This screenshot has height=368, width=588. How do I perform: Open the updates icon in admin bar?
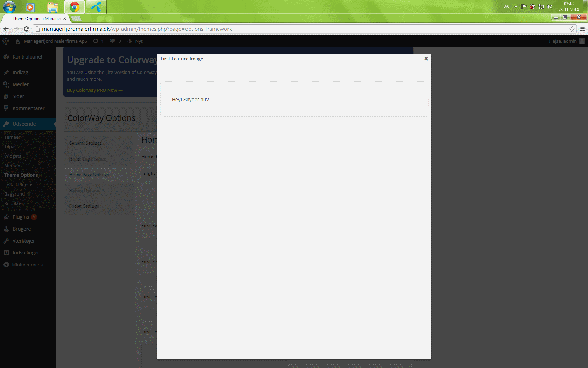(x=98, y=41)
